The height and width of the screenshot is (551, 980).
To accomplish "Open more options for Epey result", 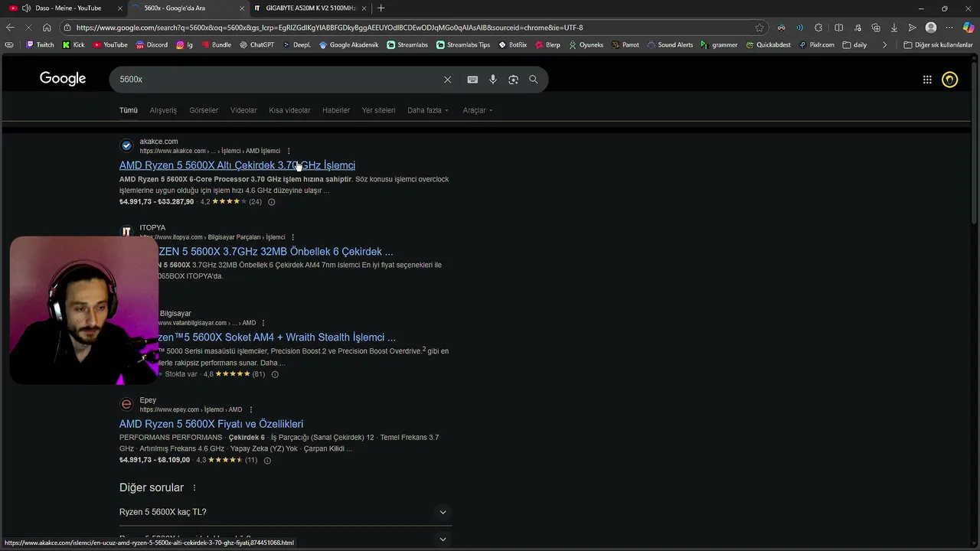I will coord(250,409).
